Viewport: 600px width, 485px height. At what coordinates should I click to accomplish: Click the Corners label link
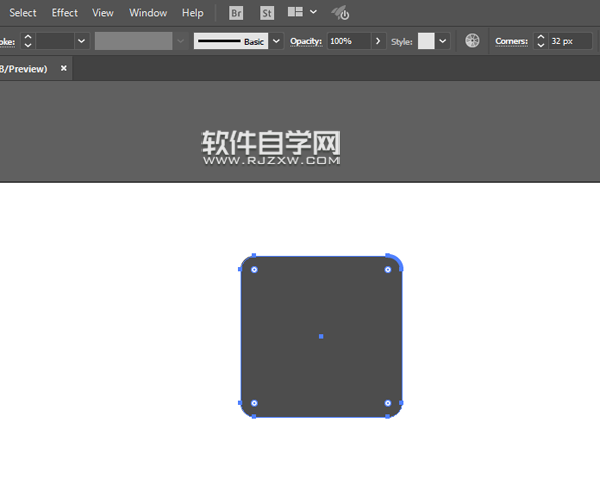[x=511, y=41]
